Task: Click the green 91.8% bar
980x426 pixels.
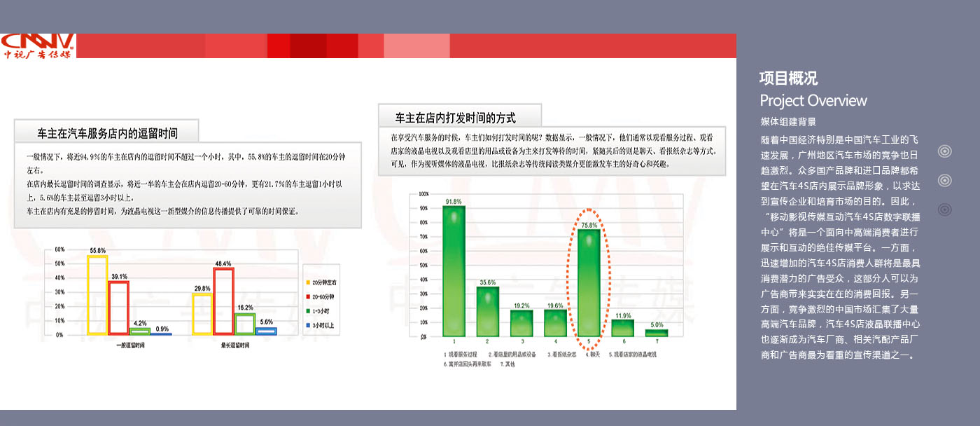Action: tap(454, 271)
